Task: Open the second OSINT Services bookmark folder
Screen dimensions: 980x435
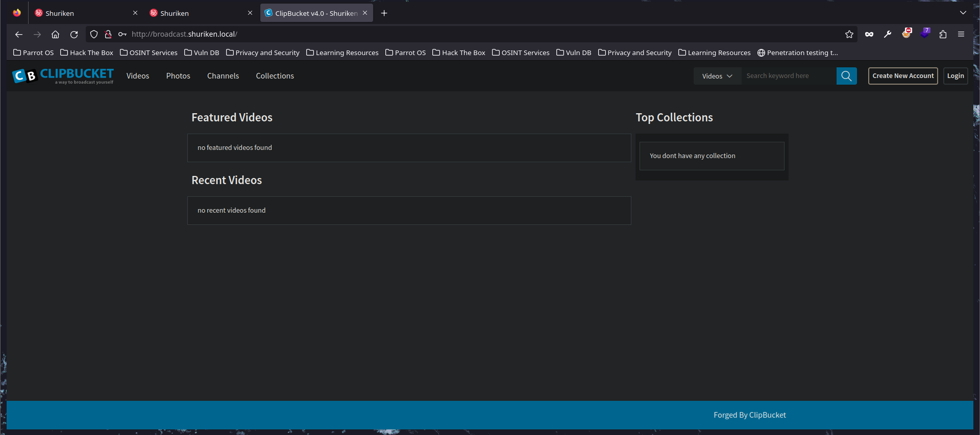Action: point(521,53)
